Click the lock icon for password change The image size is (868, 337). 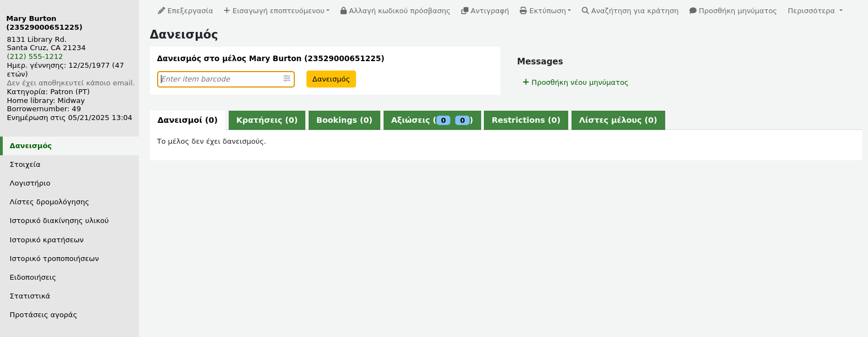click(343, 11)
